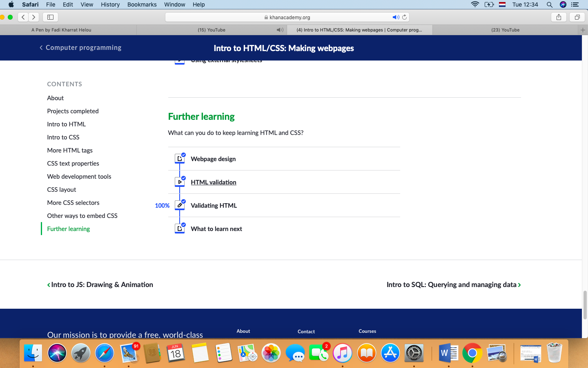Open FaceTime from the Dock
The height and width of the screenshot is (368, 588).
pyautogui.click(x=318, y=353)
